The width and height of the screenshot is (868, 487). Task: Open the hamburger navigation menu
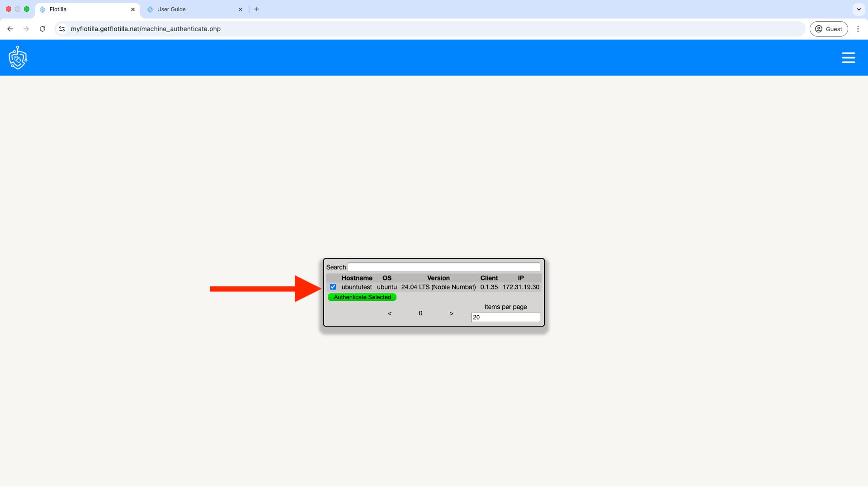(848, 58)
